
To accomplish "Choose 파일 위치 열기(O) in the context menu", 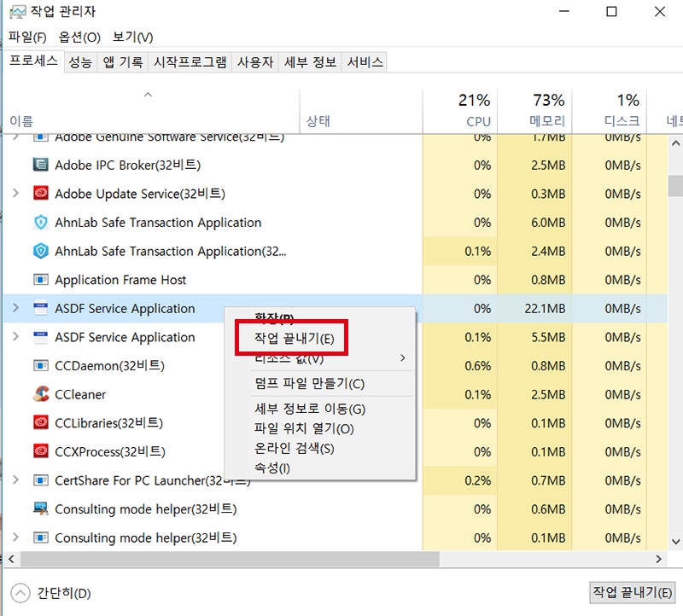I will [304, 429].
